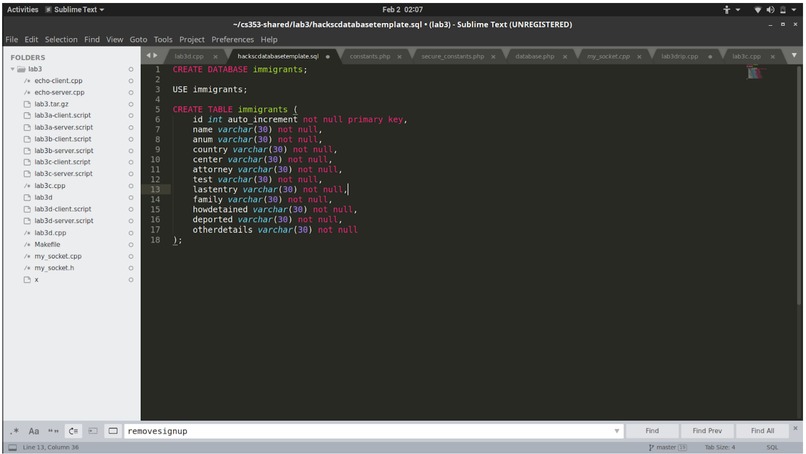Switch to the database.php tab
This screenshot has height=454, width=806.
[x=535, y=57]
